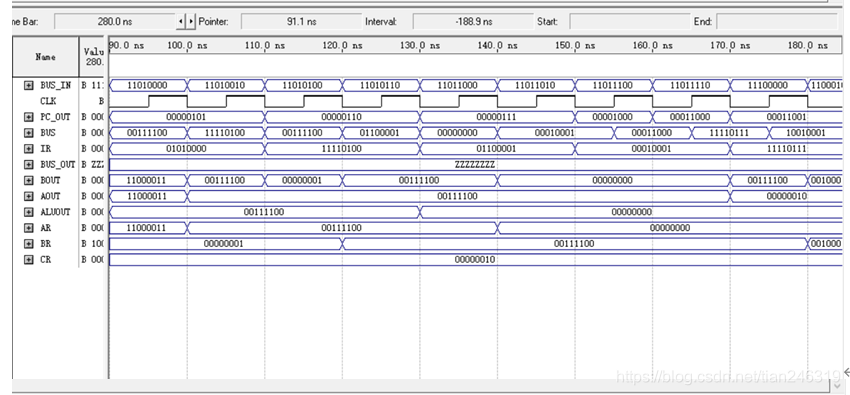Move time bar left with arrow

click(181, 22)
